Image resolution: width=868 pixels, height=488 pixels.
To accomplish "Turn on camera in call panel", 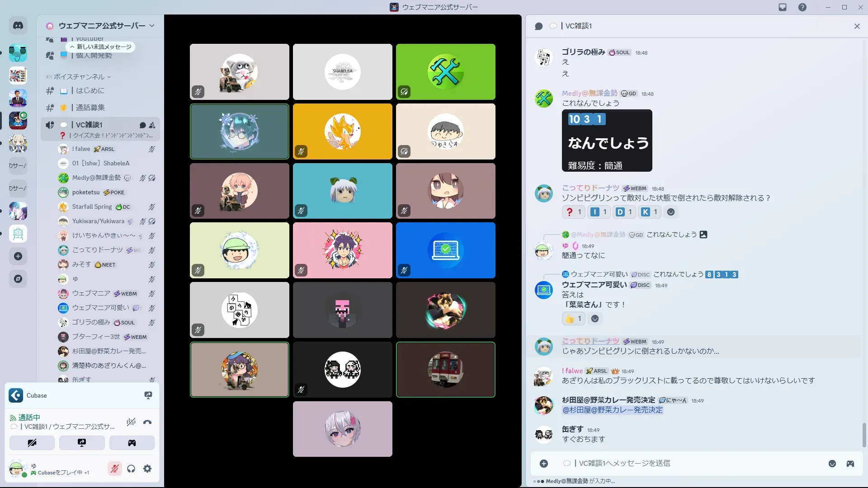I will tap(32, 443).
